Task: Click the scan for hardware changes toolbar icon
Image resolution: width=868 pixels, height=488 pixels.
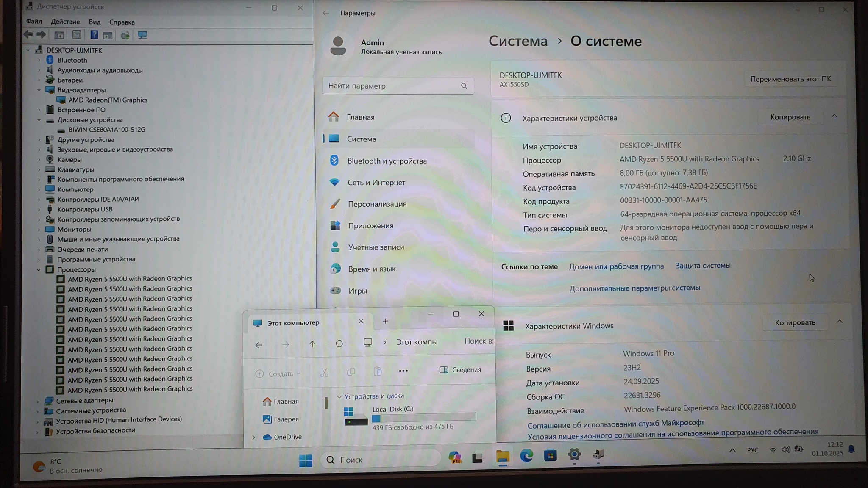Action: coord(142,35)
